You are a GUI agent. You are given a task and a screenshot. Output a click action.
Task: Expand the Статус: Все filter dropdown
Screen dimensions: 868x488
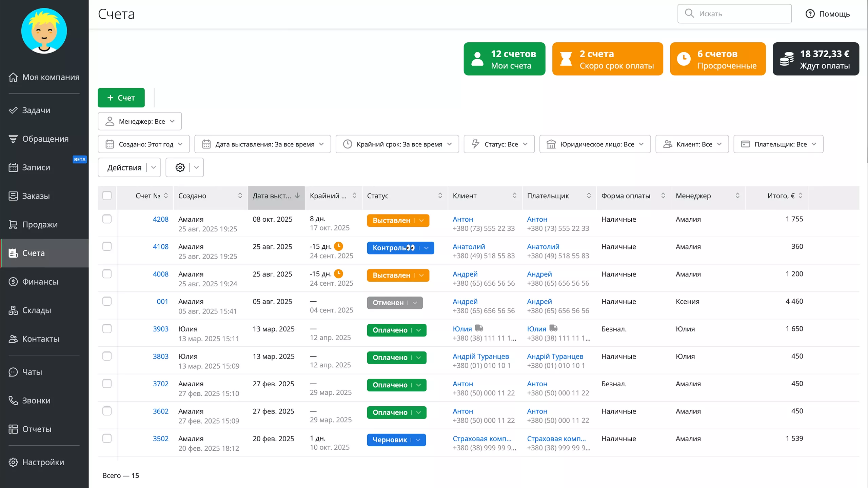(499, 144)
